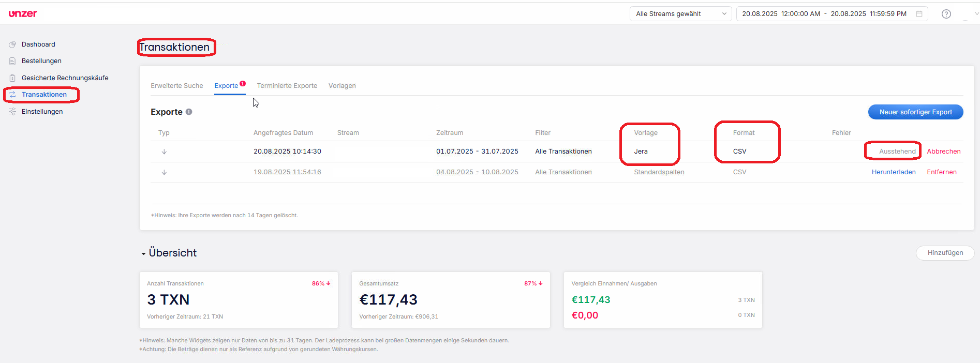Click the Dashboard sidebar icon
Viewport: 980px width, 363px height.
pos(12,44)
